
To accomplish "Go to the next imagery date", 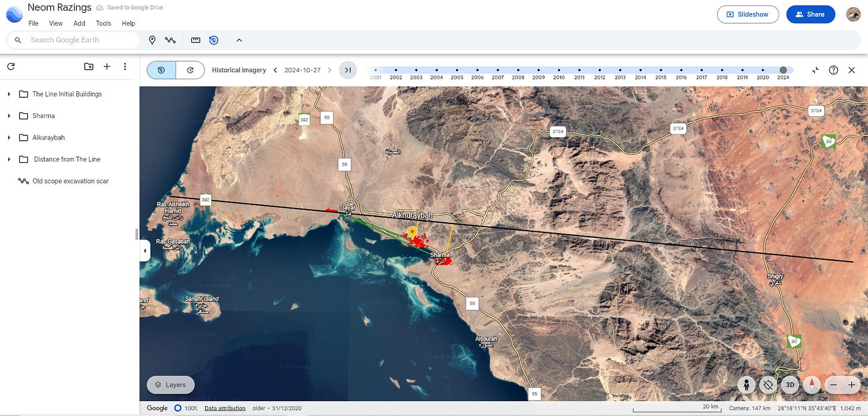I will tap(329, 70).
